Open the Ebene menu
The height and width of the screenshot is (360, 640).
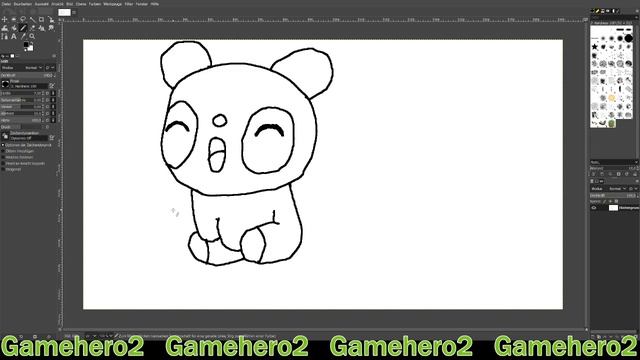[x=81, y=4]
